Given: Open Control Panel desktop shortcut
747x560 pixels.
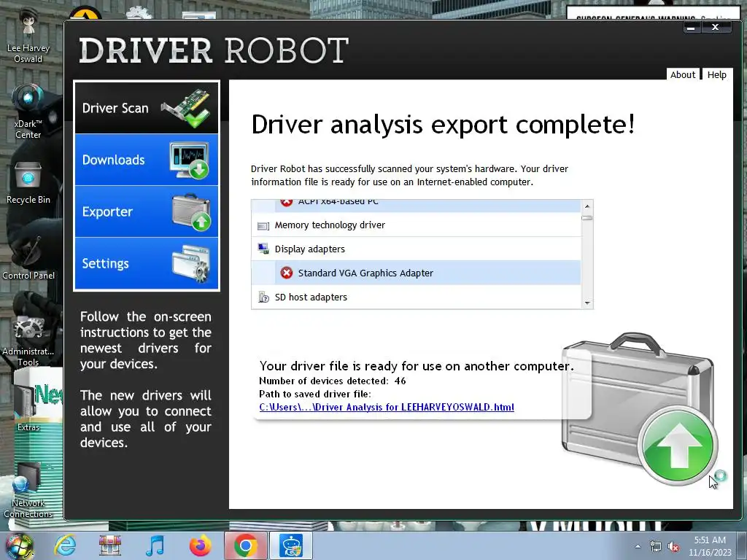Looking at the screenshot, I should coord(28,256).
